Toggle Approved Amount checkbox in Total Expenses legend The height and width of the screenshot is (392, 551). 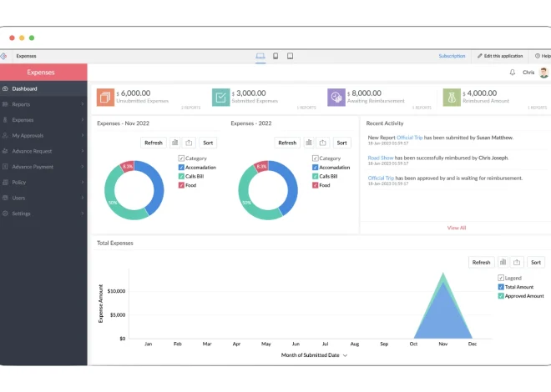pos(501,296)
